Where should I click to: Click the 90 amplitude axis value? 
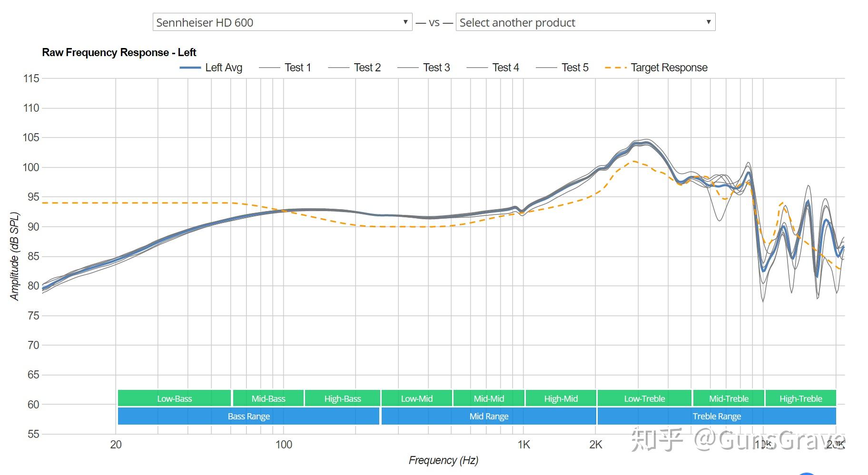point(33,227)
